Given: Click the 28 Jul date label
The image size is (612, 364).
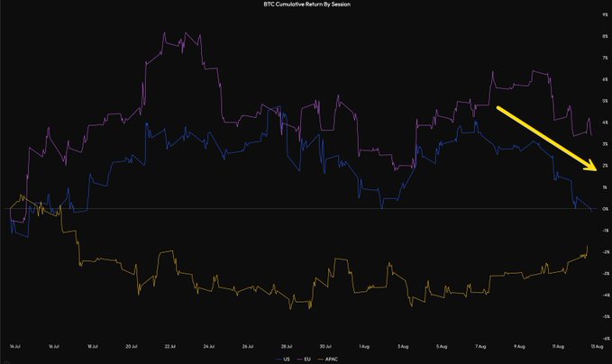Looking at the screenshot, I should (287, 346).
